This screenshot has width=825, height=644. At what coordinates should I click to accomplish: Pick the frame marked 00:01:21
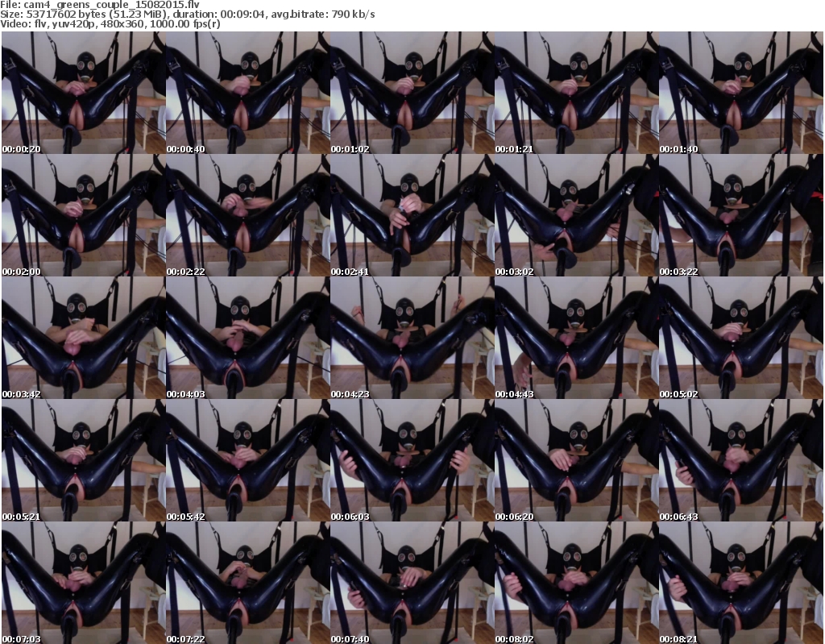(x=577, y=93)
